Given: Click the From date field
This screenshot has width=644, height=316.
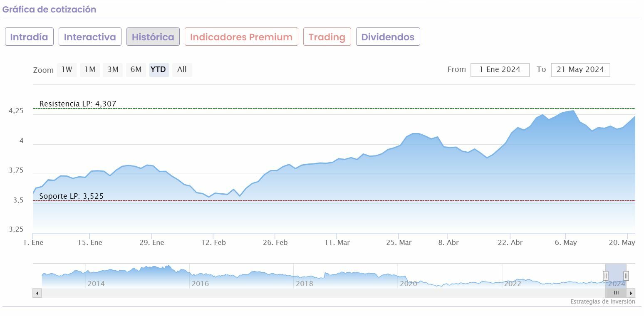Looking at the screenshot, I should tap(500, 70).
